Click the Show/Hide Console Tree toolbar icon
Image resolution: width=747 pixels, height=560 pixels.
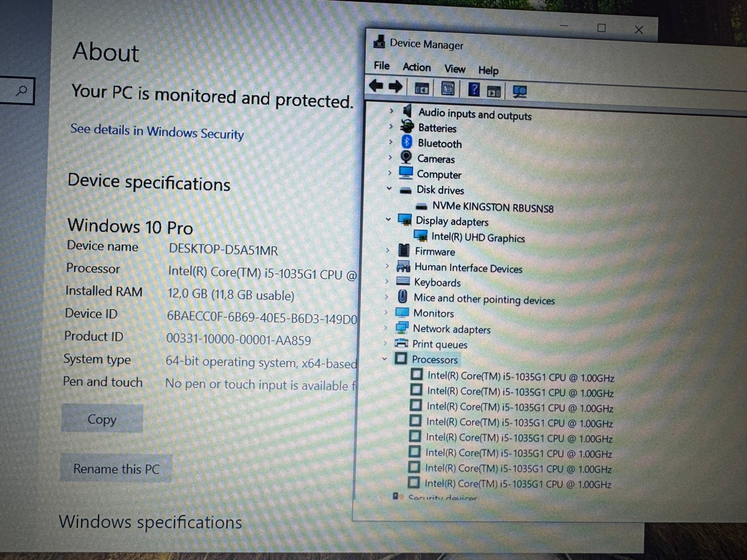click(422, 88)
